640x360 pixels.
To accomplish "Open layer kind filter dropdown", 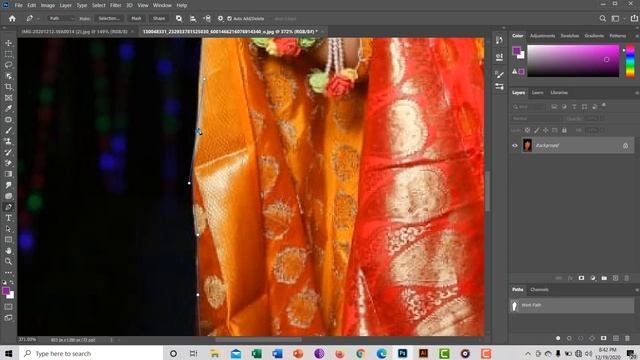I will pyautogui.click(x=528, y=107).
